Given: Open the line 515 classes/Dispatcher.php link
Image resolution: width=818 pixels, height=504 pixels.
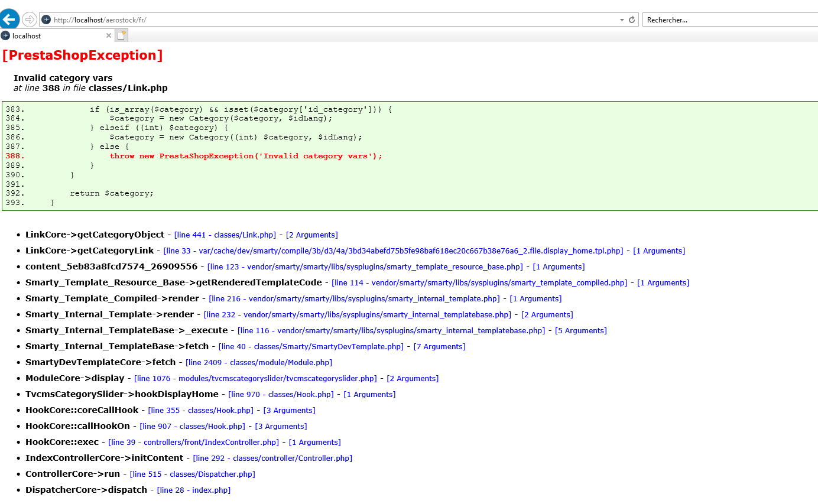Looking at the screenshot, I should pyautogui.click(x=193, y=474).
